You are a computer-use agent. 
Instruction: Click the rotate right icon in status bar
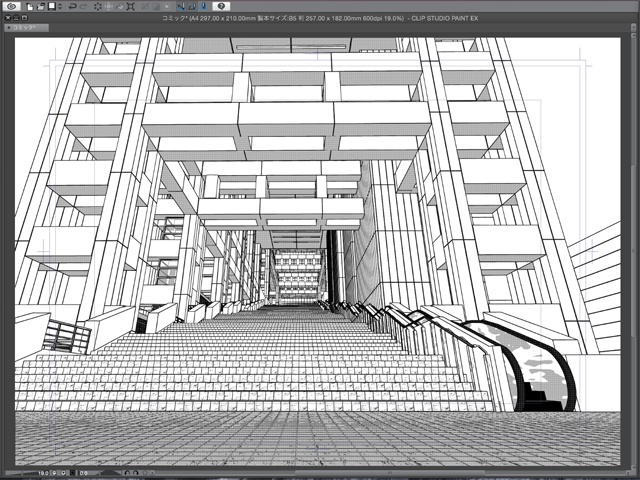136,473
